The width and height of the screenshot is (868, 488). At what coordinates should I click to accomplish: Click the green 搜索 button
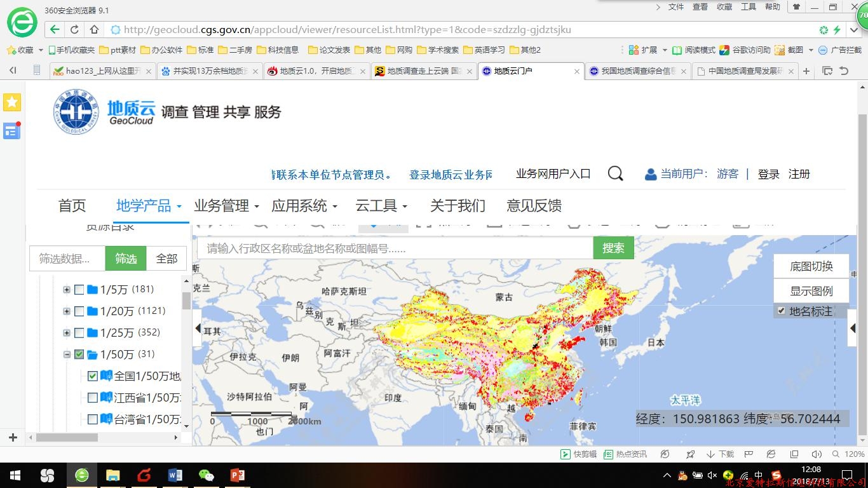(x=613, y=248)
